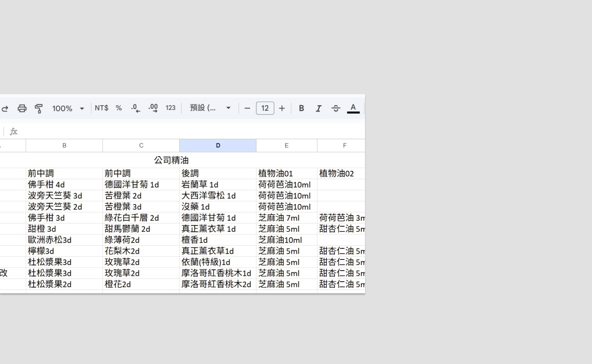Select the 後調 header cell
The height and width of the screenshot is (364, 592).
tap(218, 173)
